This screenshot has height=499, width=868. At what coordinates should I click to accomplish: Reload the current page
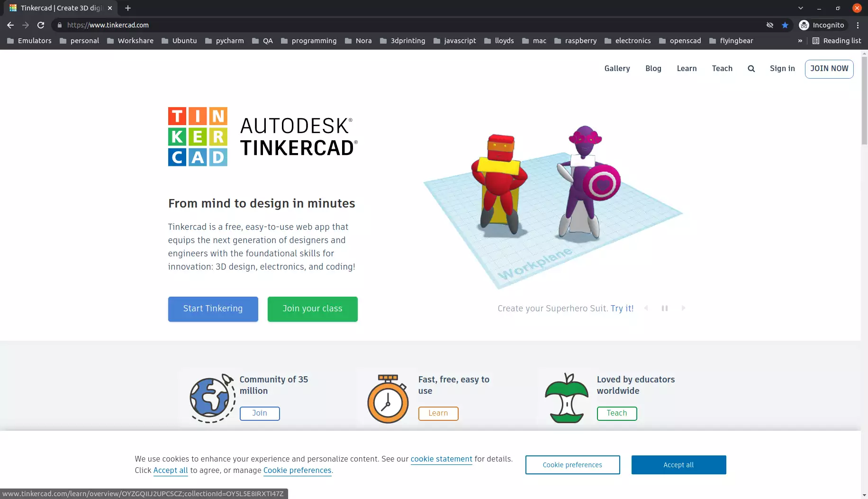coord(41,25)
